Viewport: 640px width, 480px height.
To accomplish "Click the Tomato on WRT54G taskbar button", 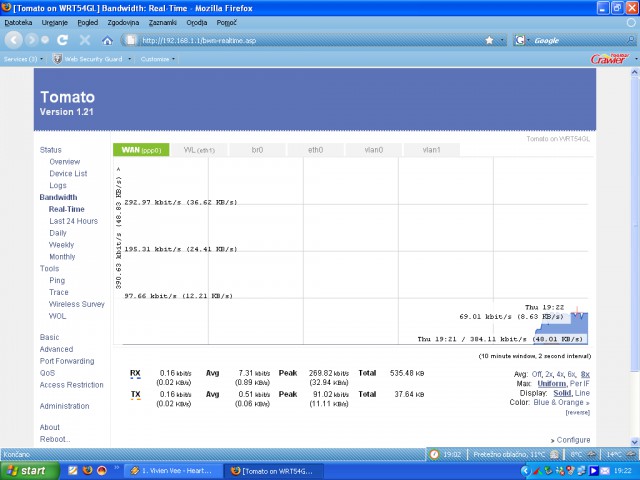I will point(274,471).
